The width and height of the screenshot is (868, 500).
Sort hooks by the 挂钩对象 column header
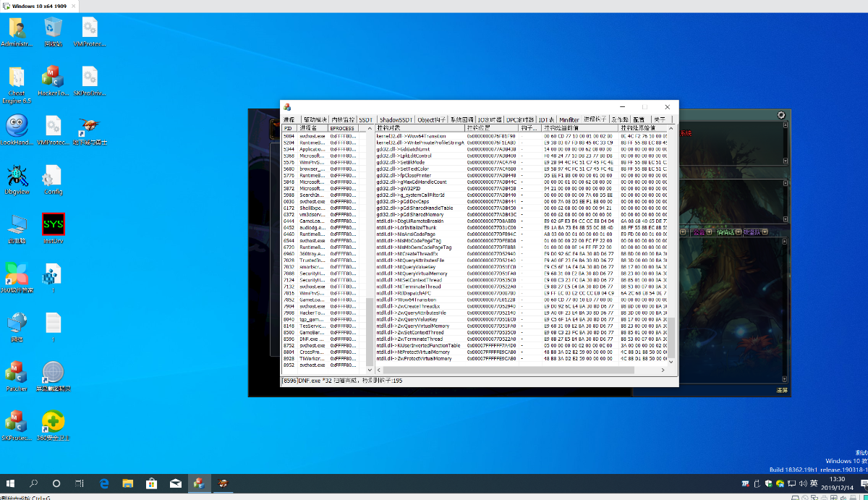tap(420, 128)
